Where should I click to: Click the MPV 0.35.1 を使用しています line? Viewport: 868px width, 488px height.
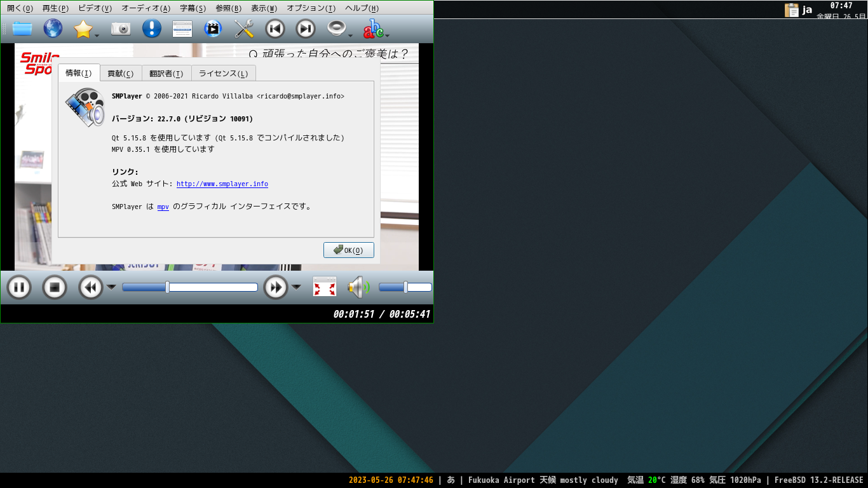(x=163, y=149)
